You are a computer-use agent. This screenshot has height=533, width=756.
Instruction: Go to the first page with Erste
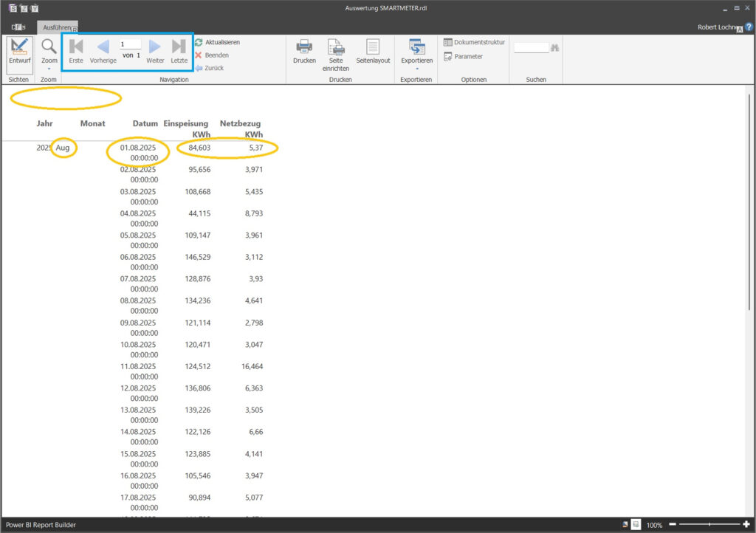coord(76,51)
